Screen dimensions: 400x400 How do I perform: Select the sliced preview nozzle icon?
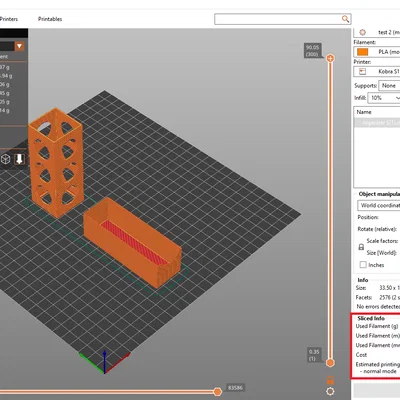pyautogui.click(x=20, y=159)
